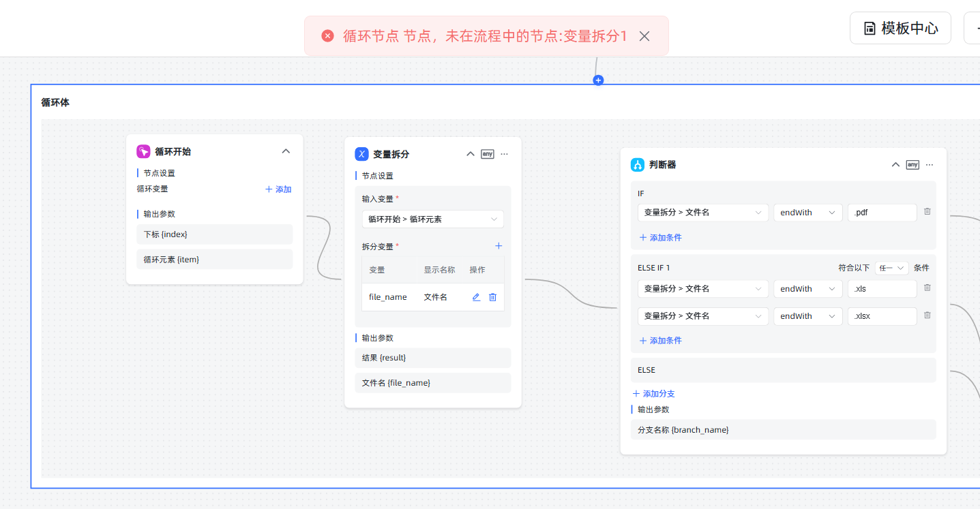The image size is (980, 509).
Task: Click the .xls value input field
Action: click(x=882, y=289)
